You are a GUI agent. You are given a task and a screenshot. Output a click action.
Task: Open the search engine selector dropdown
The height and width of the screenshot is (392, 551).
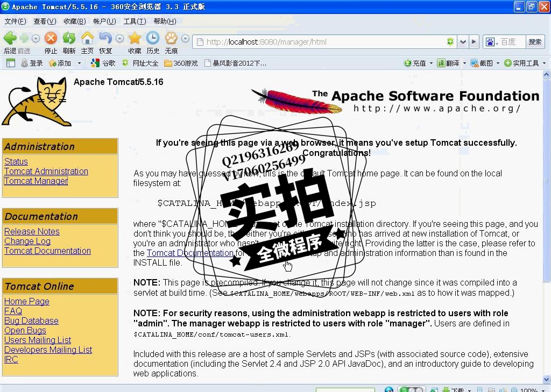pos(497,43)
